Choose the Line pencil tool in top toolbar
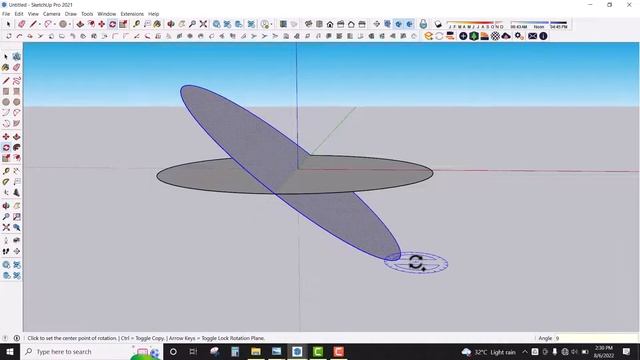Image resolution: width=640 pixels, height=360 pixels. tap(33, 24)
